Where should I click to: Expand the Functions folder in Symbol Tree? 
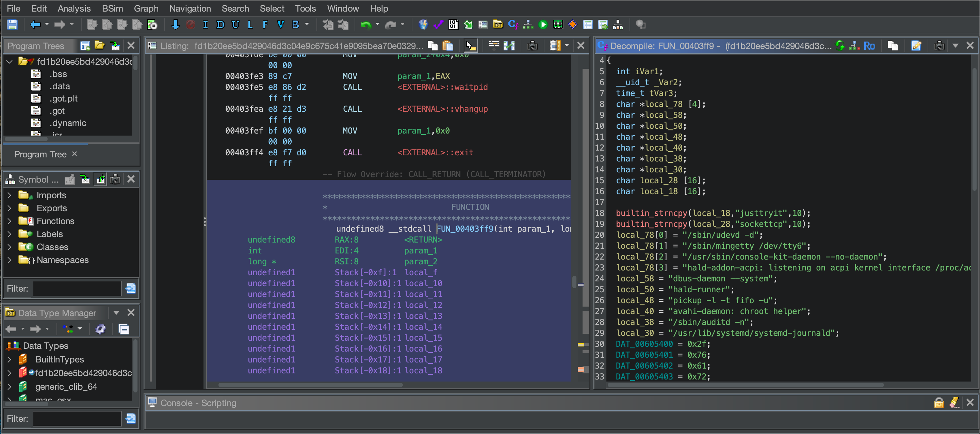(10, 221)
